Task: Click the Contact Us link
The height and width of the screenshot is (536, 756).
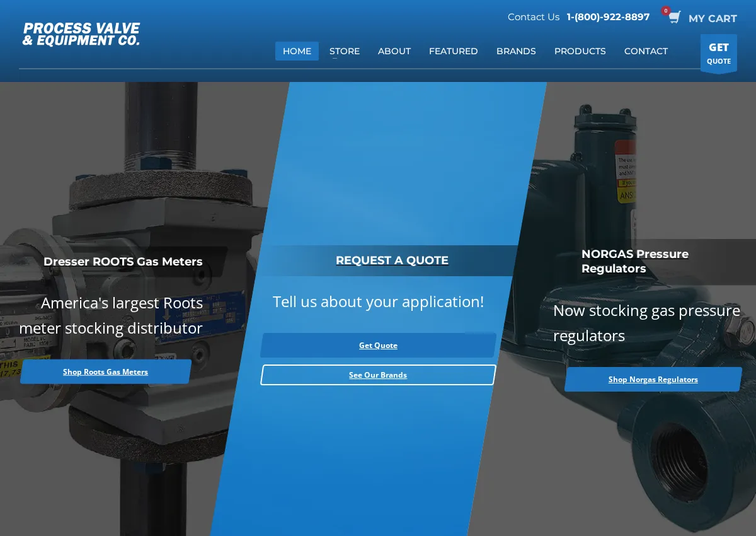Action: pos(534,17)
